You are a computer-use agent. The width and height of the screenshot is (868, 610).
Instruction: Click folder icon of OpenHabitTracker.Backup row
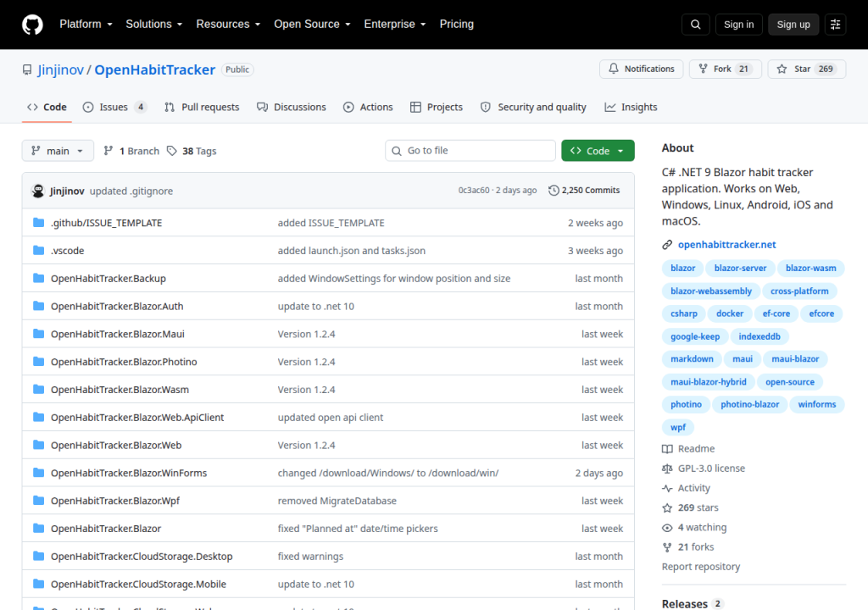coord(38,278)
